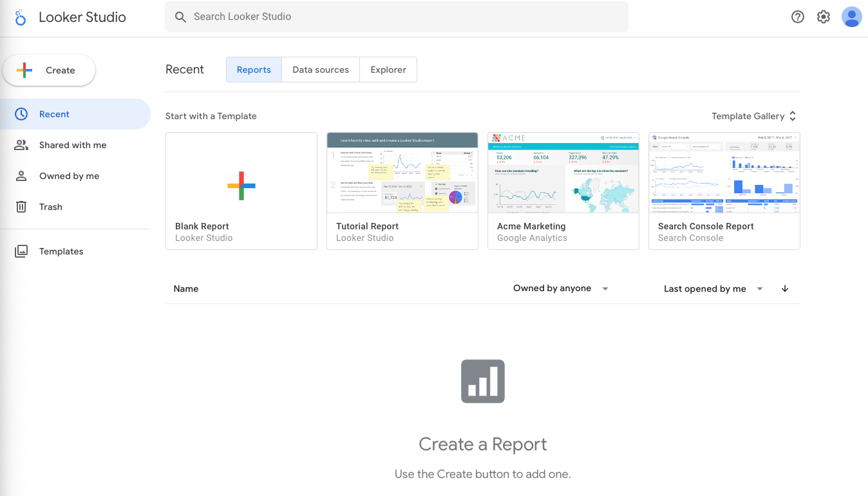
Task: Click the Google Analytics subtitle text
Action: [x=532, y=238]
